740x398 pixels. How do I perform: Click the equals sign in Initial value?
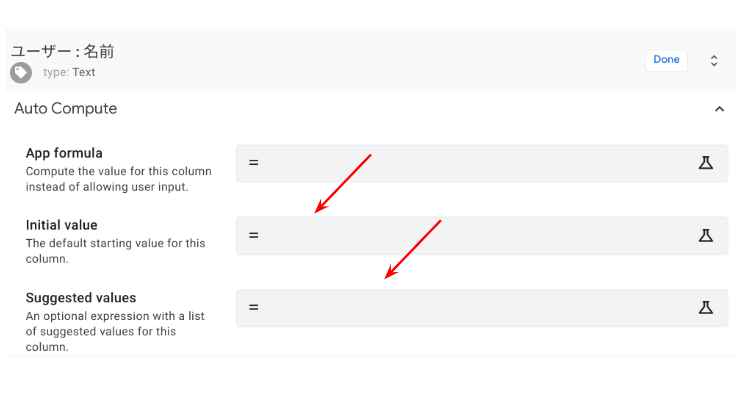coord(254,235)
